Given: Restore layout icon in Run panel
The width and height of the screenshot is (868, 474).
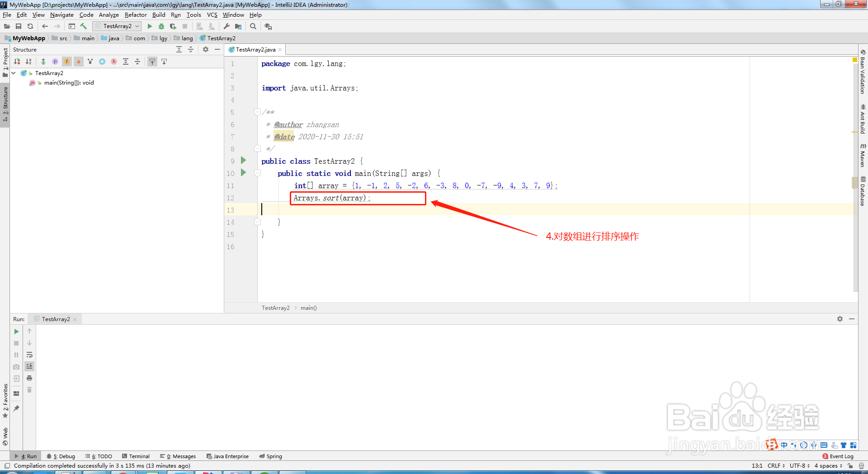Looking at the screenshot, I should (x=16, y=393).
